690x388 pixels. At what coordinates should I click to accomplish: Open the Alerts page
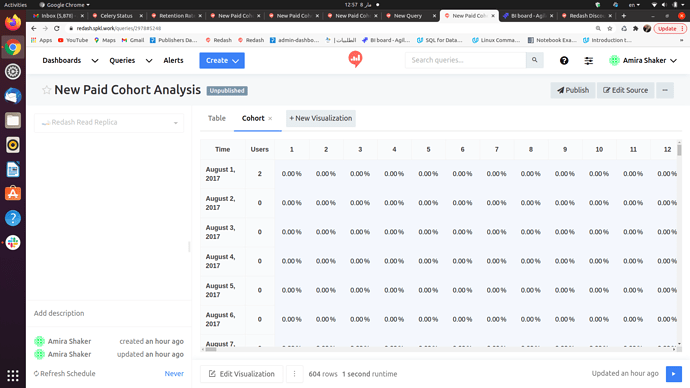click(173, 60)
